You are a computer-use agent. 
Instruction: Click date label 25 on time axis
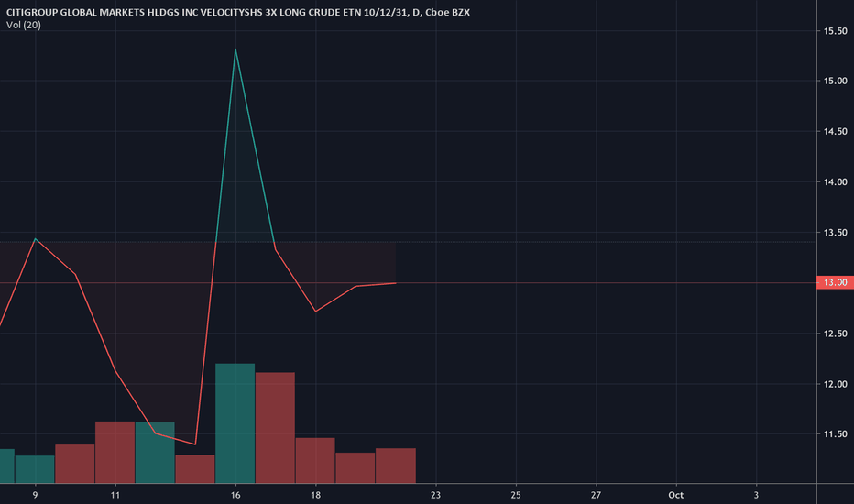click(x=516, y=495)
